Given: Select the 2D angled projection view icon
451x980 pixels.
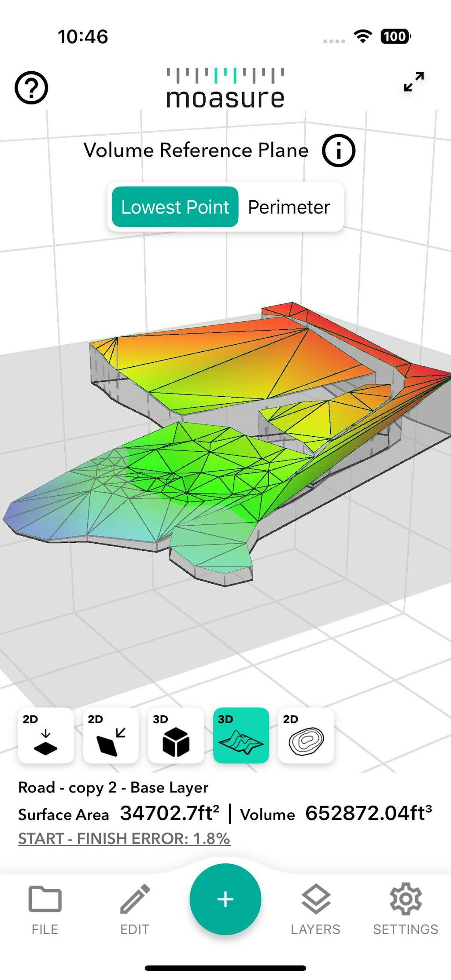Looking at the screenshot, I should (x=111, y=735).
